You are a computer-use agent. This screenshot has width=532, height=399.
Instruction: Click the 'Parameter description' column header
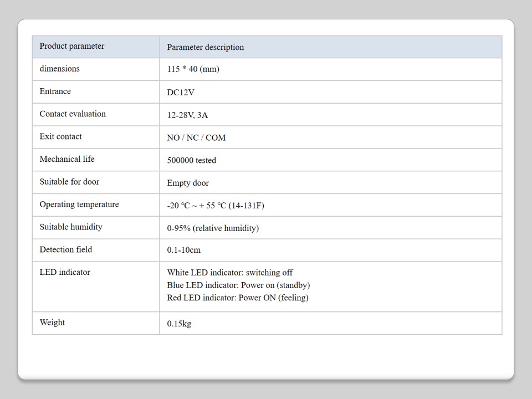[x=205, y=48]
